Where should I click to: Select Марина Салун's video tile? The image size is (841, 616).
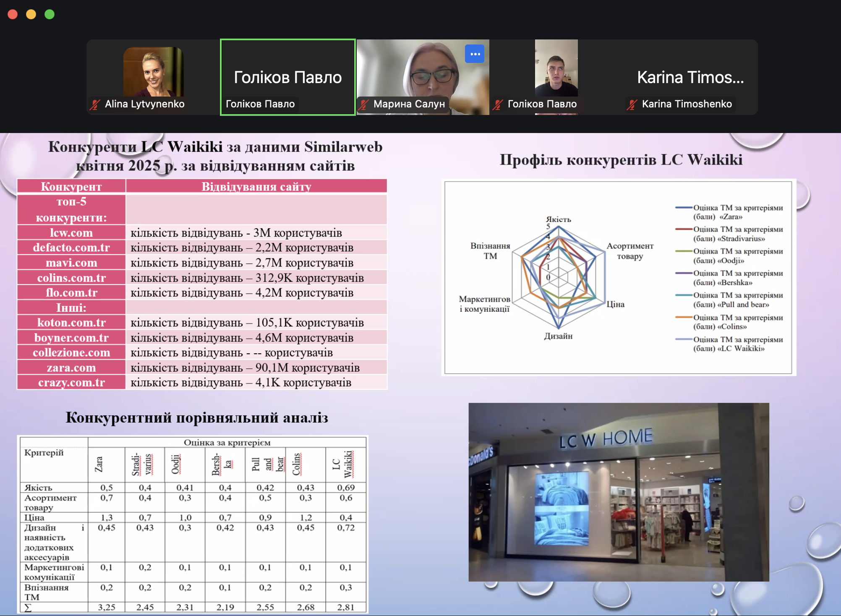pos(423,77)
